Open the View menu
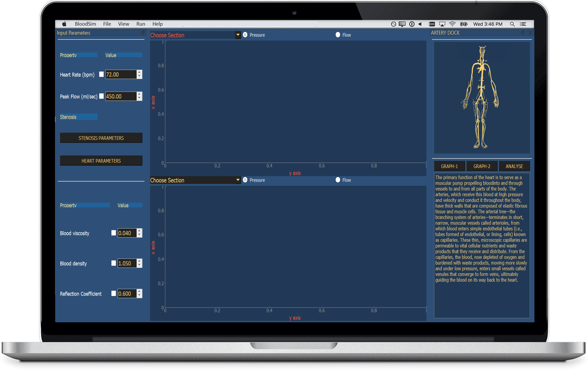This screenshot has height=370, width=588. click(x=124, y=24)
